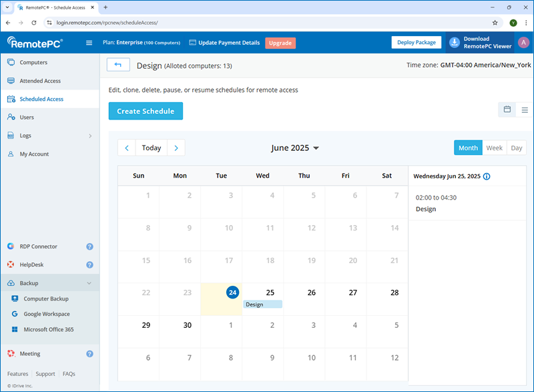This screenshot has width=534, height=392.
Task: Select the Week view tab
Action: (494, 148)
